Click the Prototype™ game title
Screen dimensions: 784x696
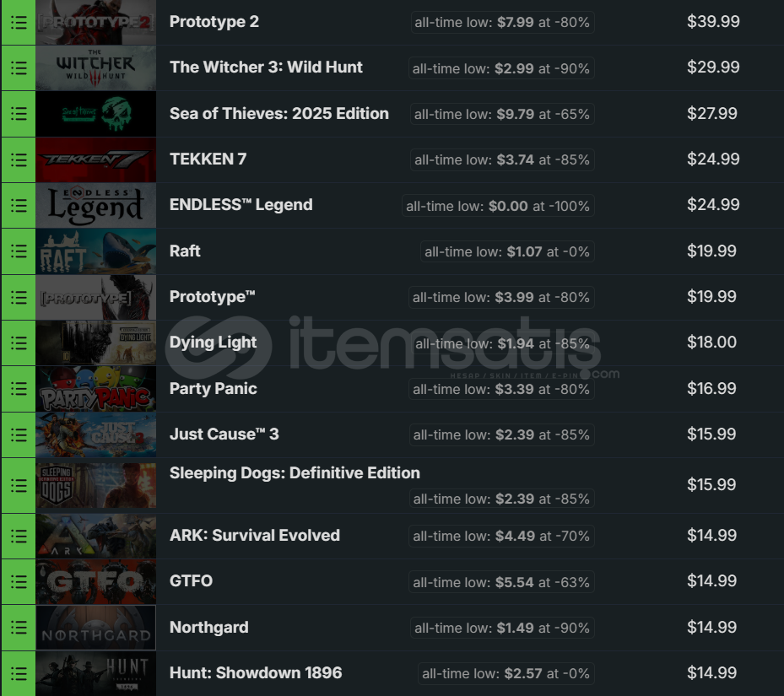[212, 297]
